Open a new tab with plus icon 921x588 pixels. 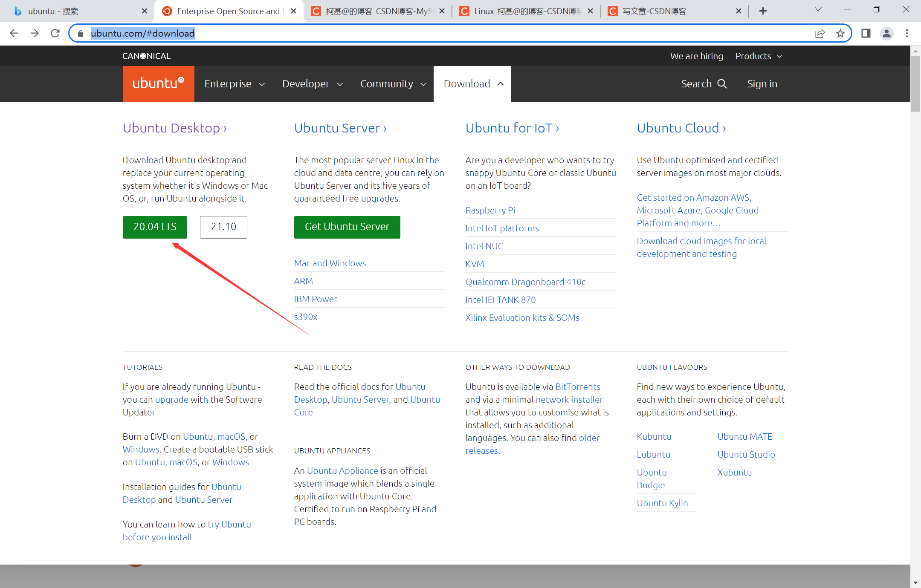[763, 11]
